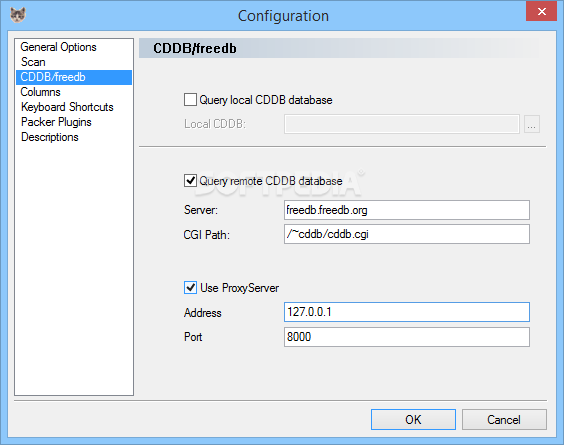Open the Packer Plugins page
The width and height of the screenshot is (564, 445).
click(74, 122)
